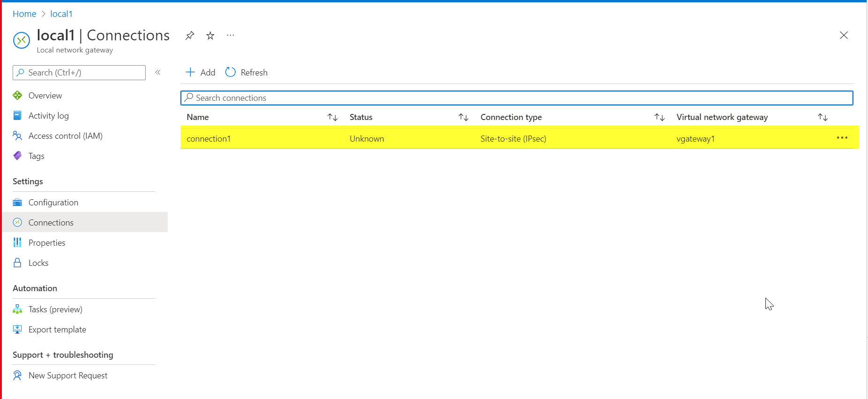Sort connections by Status column
Screen dimensions: 868x399
pyautogui.click(x=463, y=117)
